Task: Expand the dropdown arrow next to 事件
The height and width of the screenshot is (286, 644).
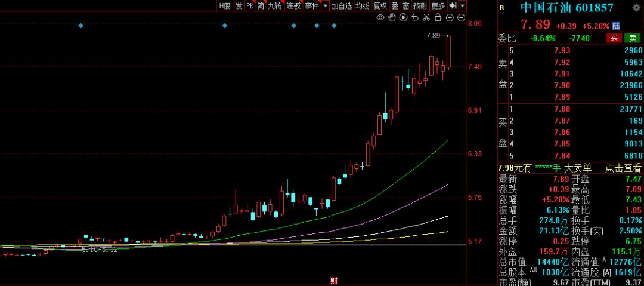Action: click(325, 5)
